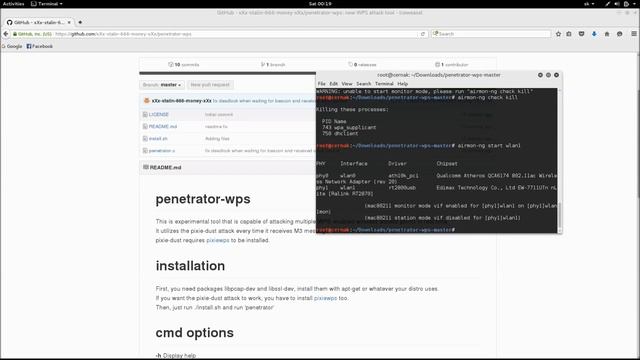
Task: Click '750 dhclient' line in terminal
Action: click(x=340, y=133)
